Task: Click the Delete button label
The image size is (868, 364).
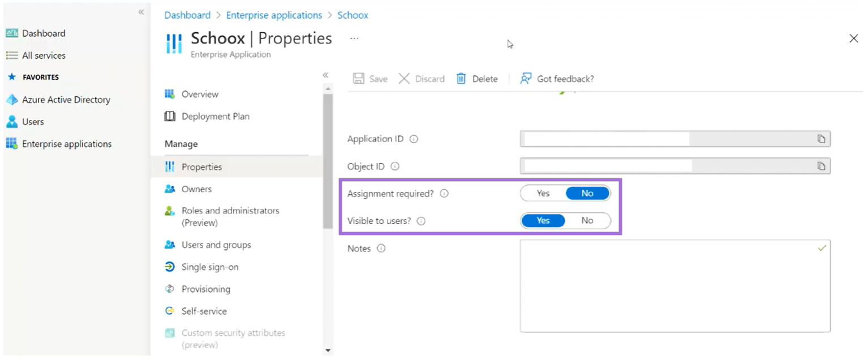Action: tap(485, 79)
